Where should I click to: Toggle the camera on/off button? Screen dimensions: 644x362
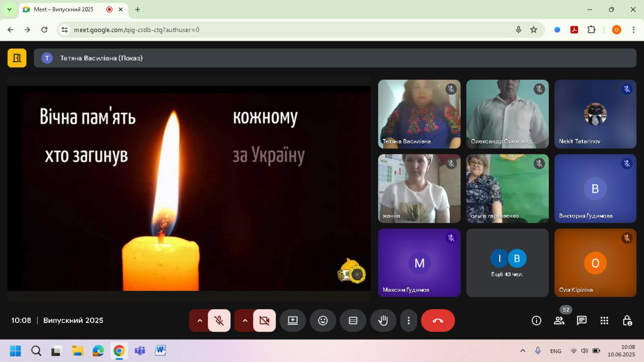pyautogui.click(x=264, y=321)
